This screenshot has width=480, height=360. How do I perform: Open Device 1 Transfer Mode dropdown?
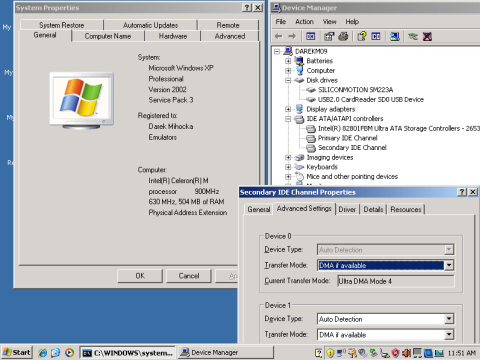(x=449, y=334)
